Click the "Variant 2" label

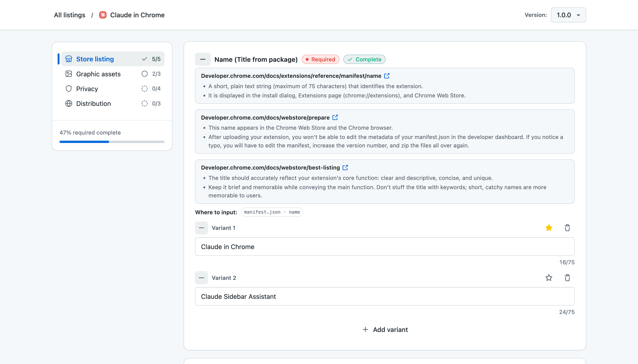coord(224,278)
